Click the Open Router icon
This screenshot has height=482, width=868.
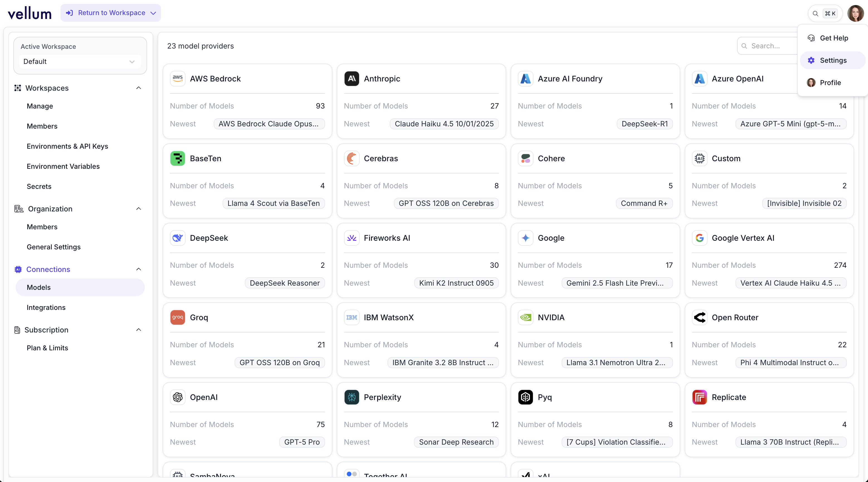click(699, 317)
